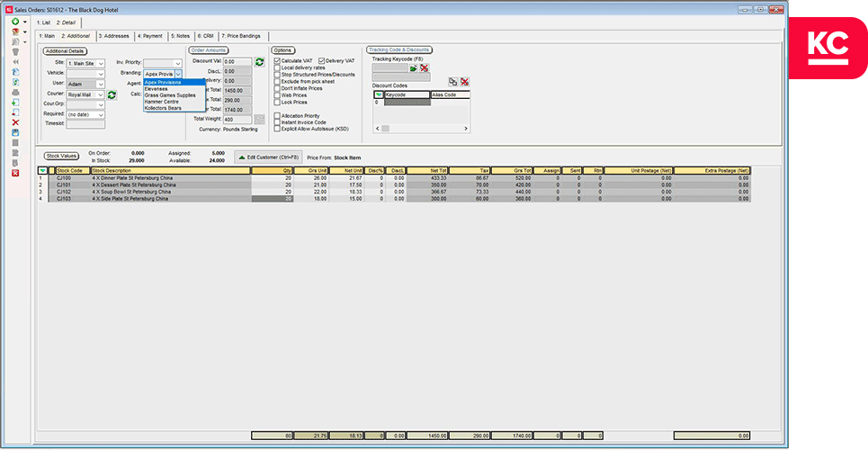Check Allocation Priority option
The image size is (868, 450).
tap(277, 116)
